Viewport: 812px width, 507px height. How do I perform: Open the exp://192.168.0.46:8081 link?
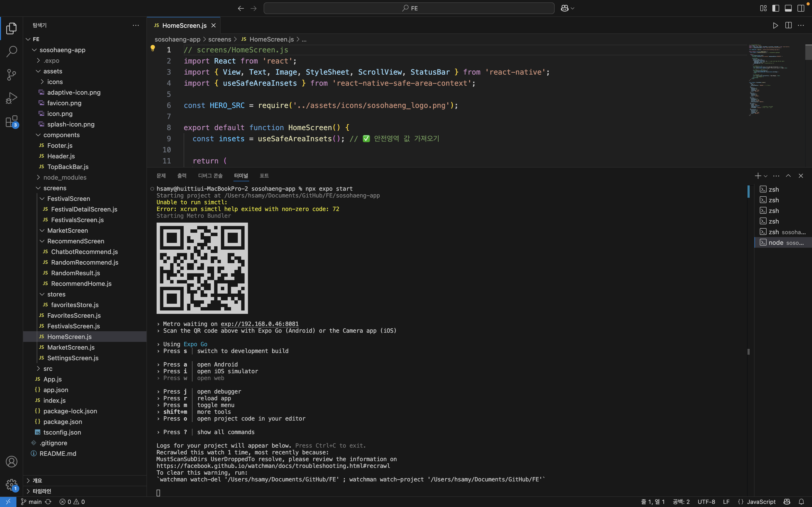259,324
